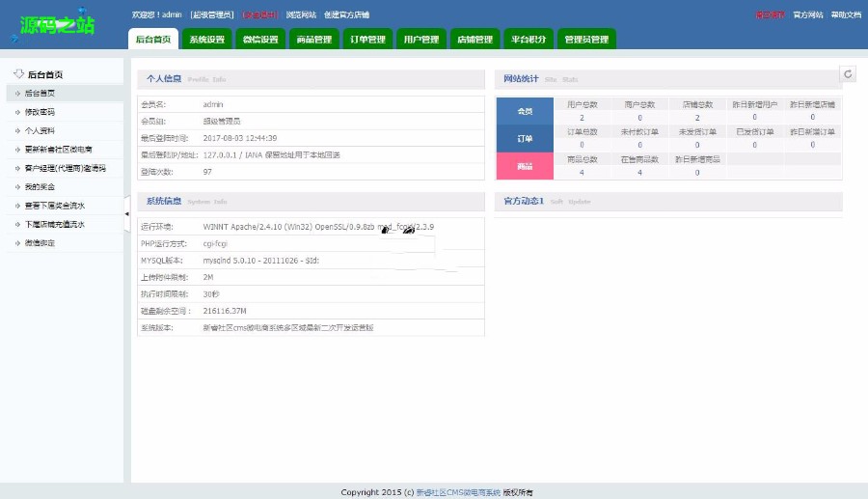The width and height of the screenshot is (868, 499).
Task: Click the red 安全退出 logout link
Action: [x=259, y=14]
